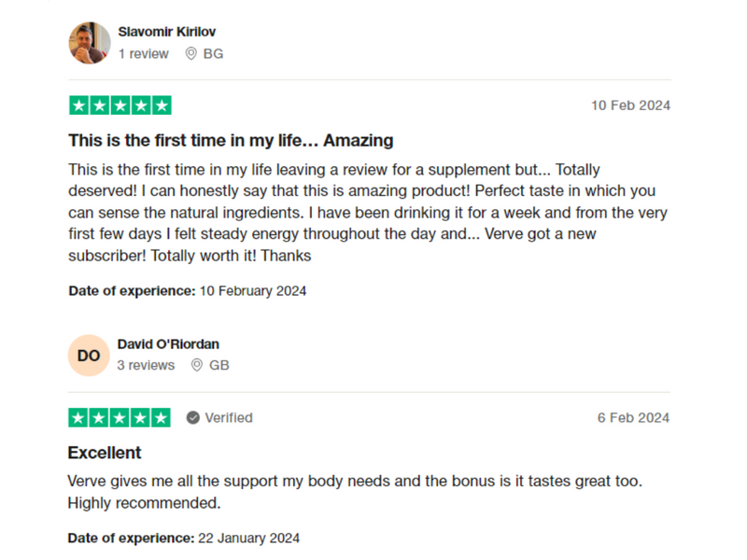This screenshot has width=747, height=560.
Task: Click the five-star rating on Slavomir's review
Action: (x=120, y=105)
